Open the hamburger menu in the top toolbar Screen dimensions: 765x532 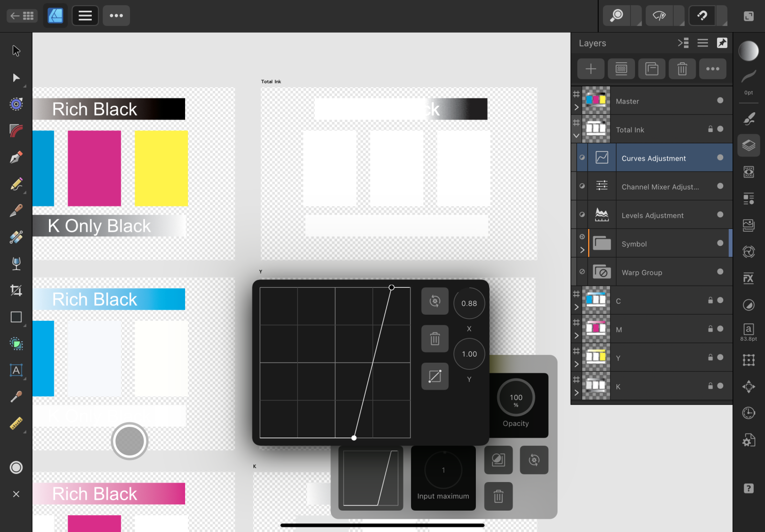tap(85, 15)
